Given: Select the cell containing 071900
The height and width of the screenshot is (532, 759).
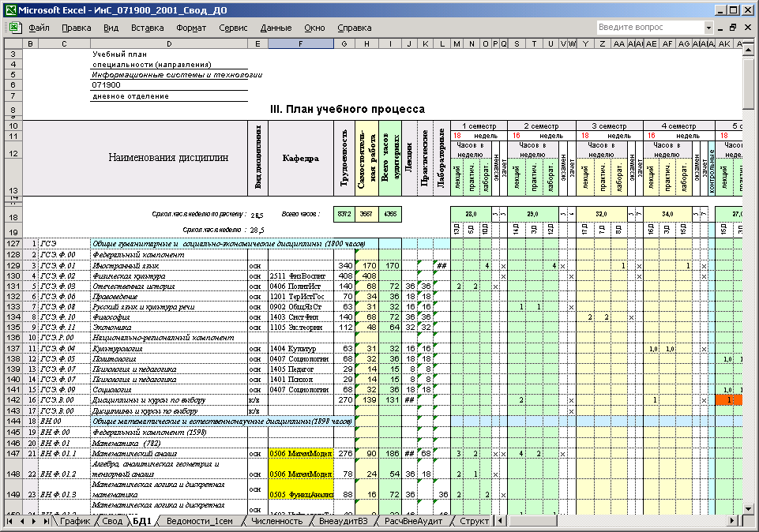Looking at the screenshot, I should click(x=169, y=85).
